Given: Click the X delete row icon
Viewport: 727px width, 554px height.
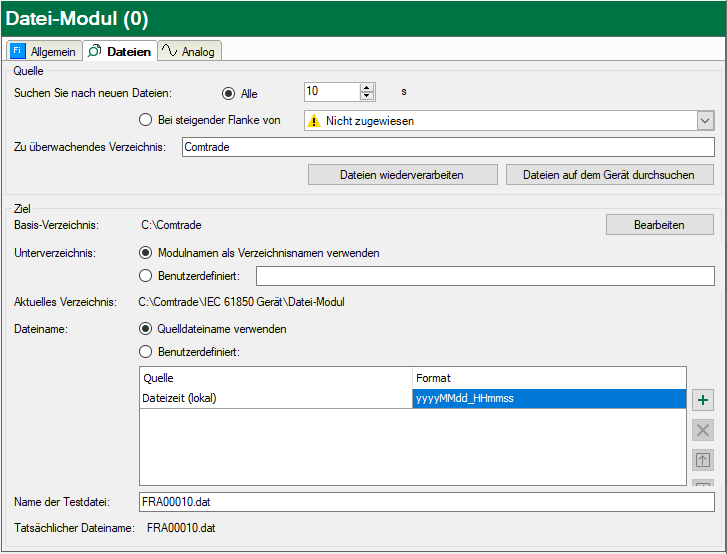Looking at the screenshot, I should coord(703,430).
